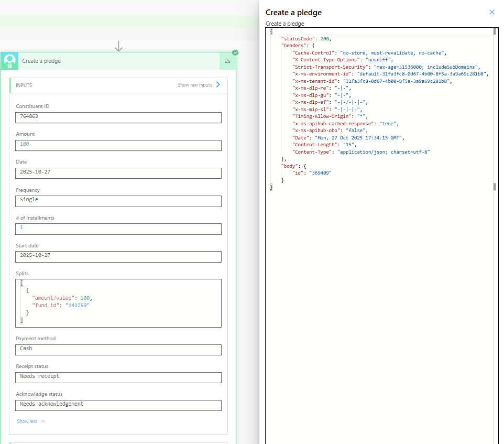Click the Strict-Transport-Security header value
Screen dimensions: 504x444
pyautogui.click(x=425, y=67)
